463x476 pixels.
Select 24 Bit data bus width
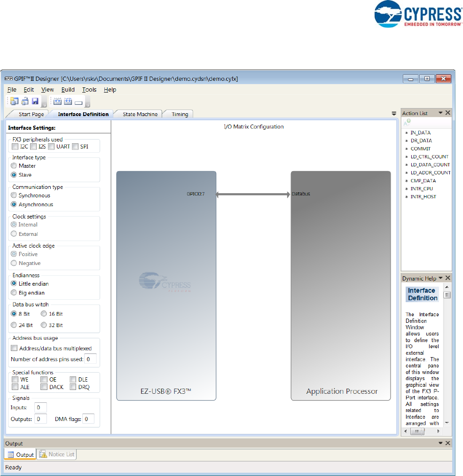point(14,325)
